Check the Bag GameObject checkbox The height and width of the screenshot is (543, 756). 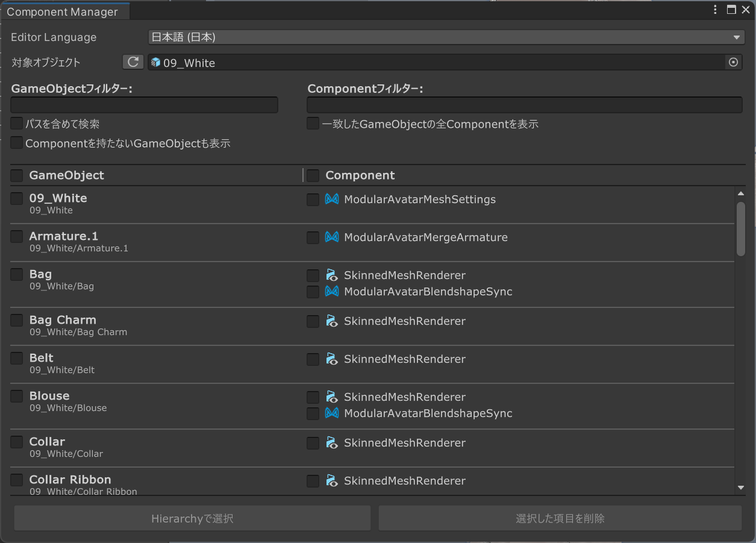(x=17, y=274)
